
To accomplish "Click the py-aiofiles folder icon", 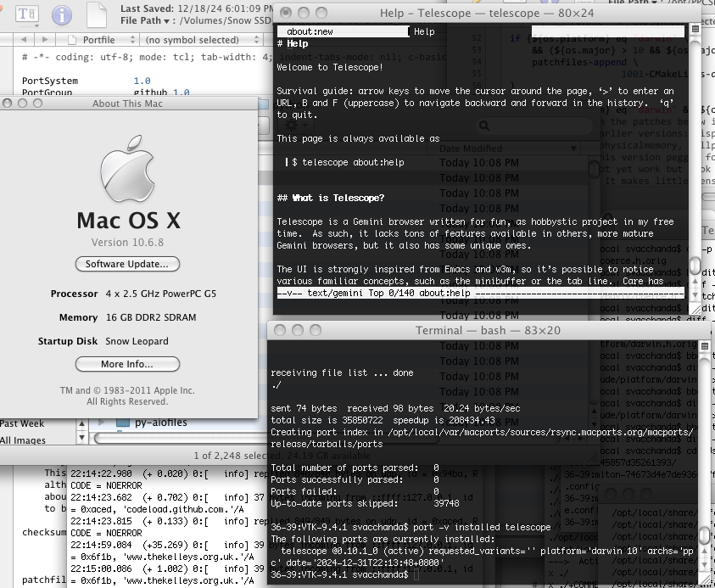I will click(123, 423).
